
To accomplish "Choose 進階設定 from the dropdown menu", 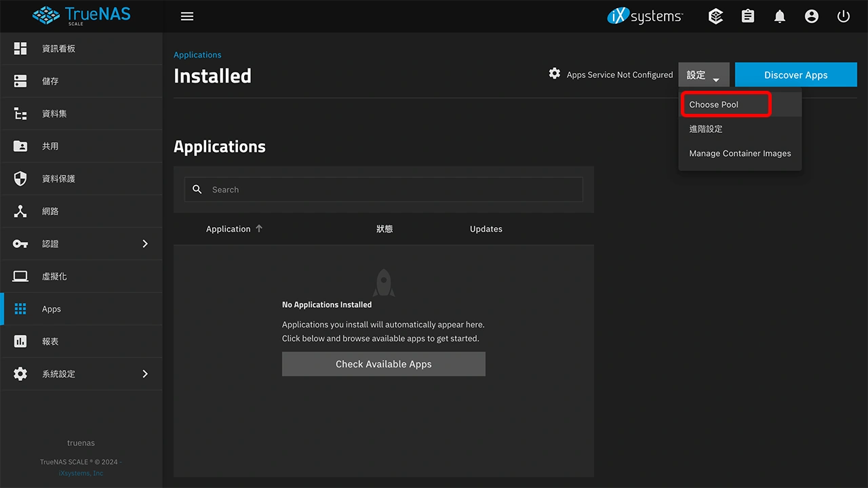I will pos(706,129).
